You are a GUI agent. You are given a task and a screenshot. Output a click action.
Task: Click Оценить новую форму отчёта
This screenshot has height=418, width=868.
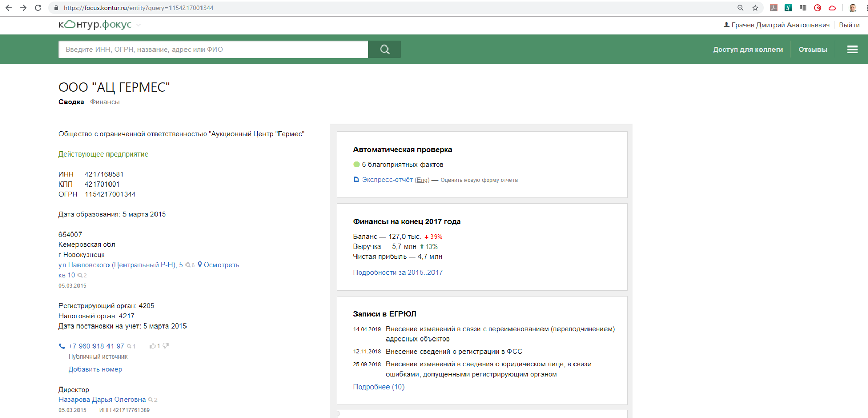(479, 180)
